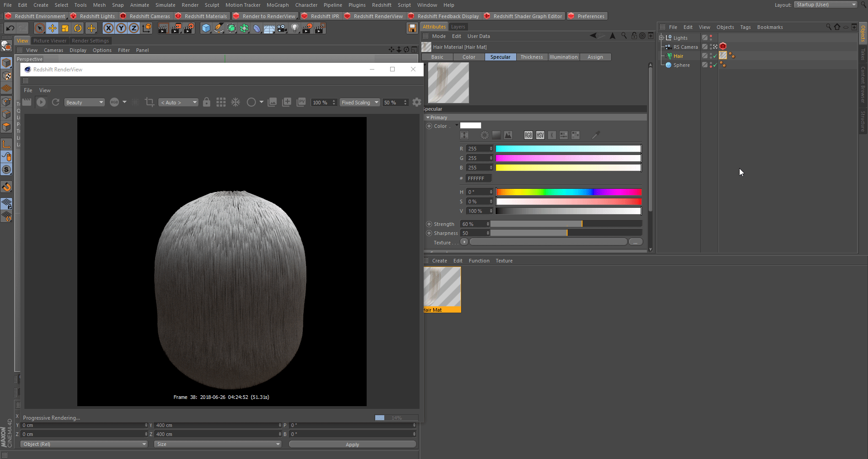This screenshot has width=868, height=459.
Task: Click the Apply button at the bottom
Action: tap(352, 444)
